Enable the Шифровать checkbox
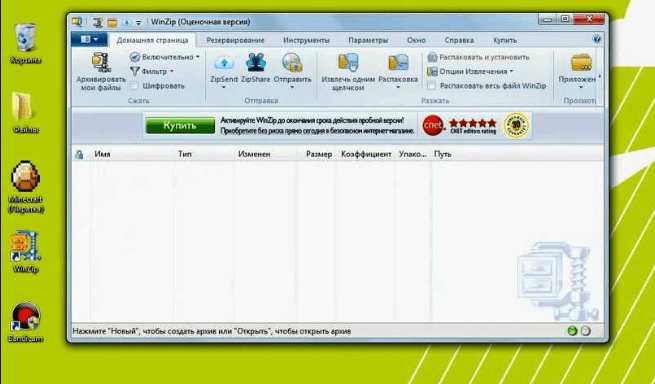The height and width of the screenshot is (384, 655). 134,86
